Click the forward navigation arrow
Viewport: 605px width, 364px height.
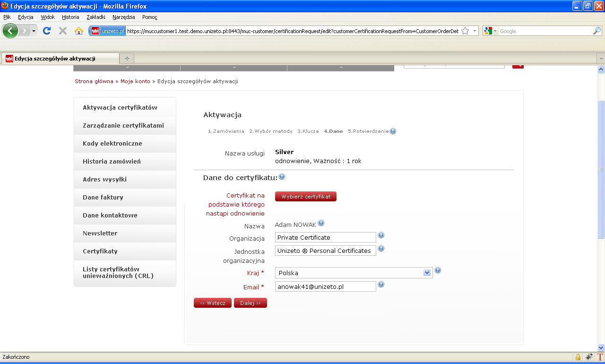click(24, 31)
